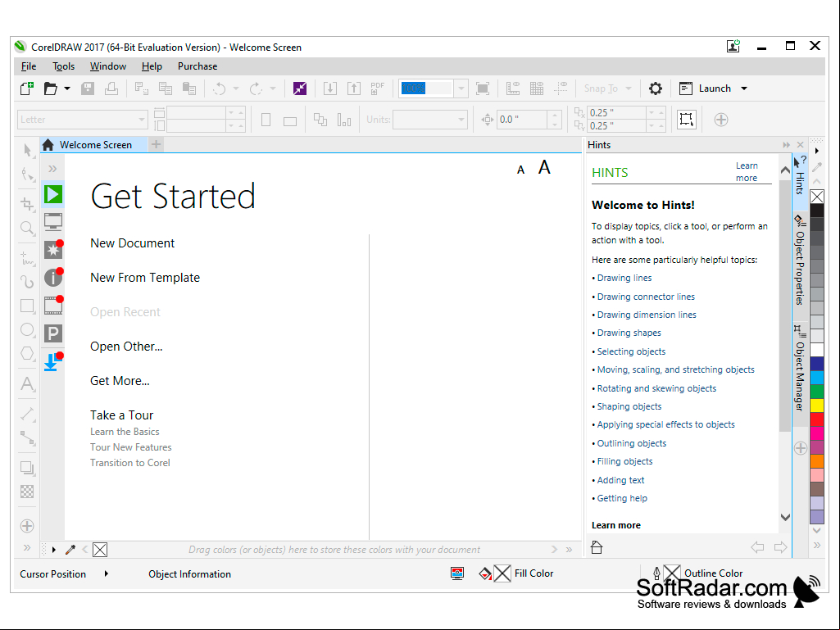Click the larger A text size button
The width and height of the screenshot is (840, 630).
click(544, 168)
